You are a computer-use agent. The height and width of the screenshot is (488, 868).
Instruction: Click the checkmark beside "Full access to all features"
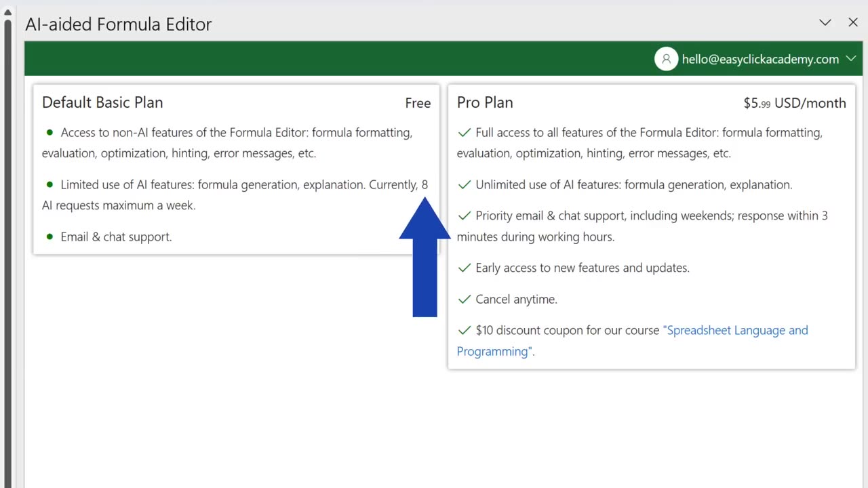[465, 132]
